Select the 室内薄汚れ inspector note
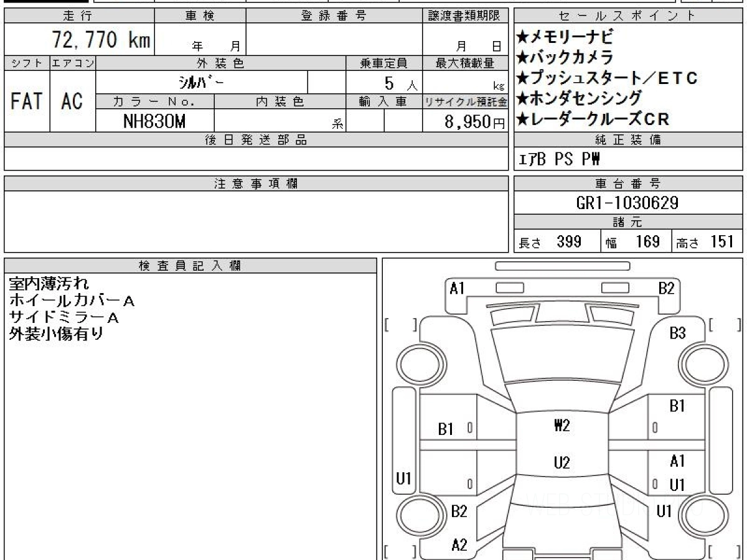 click(x=49, y=284)
